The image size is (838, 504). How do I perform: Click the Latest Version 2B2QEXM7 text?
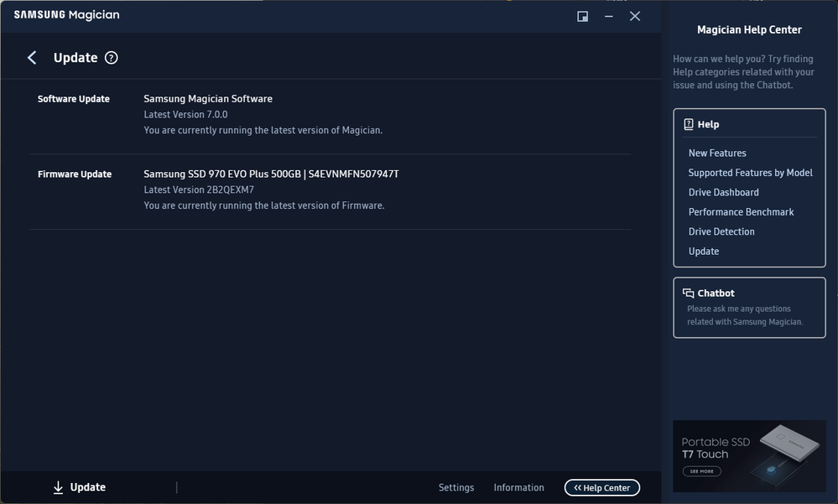199,190
